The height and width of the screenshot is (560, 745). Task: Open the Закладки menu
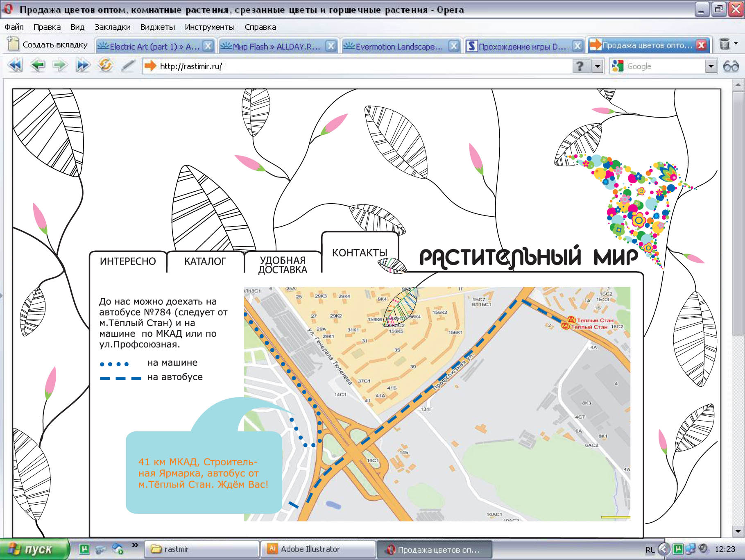113,27
